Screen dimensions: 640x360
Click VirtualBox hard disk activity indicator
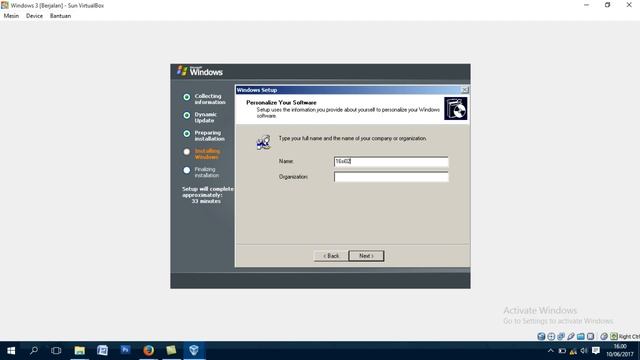[541, 336]
